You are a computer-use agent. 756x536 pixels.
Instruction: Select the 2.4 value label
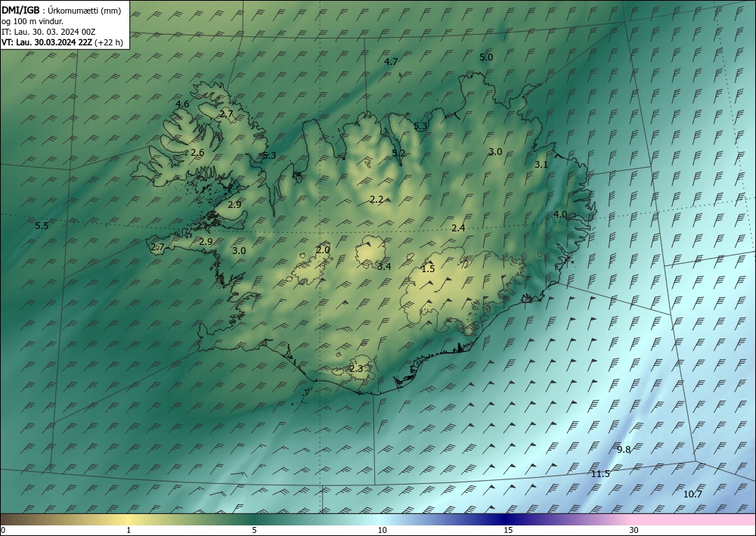458,228
